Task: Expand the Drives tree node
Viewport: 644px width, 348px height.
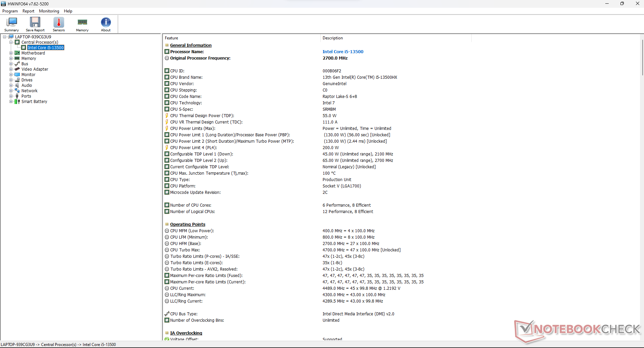Action: tap(11, 80)
